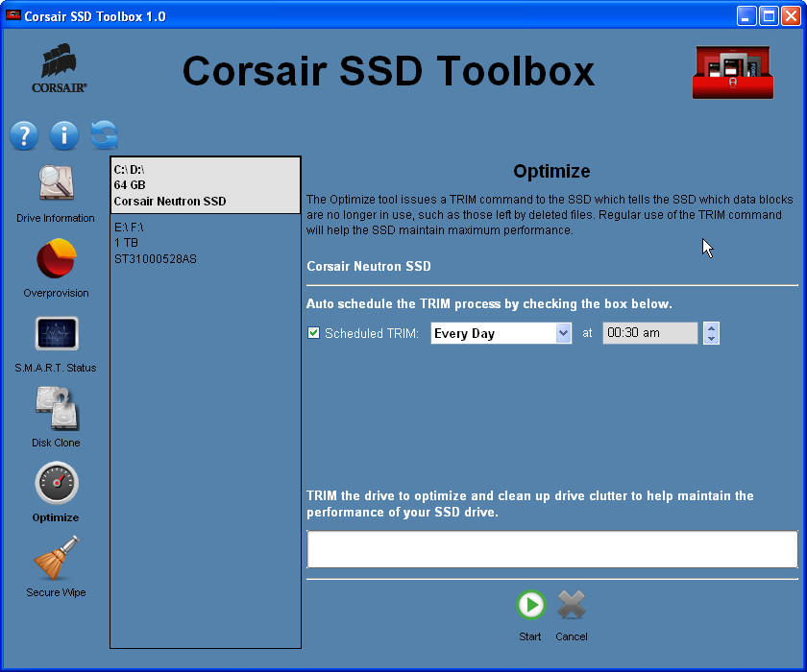Click the empty TRIM progress bar
807x672 pixels.
pyautogui.click(x=552, y=549)
